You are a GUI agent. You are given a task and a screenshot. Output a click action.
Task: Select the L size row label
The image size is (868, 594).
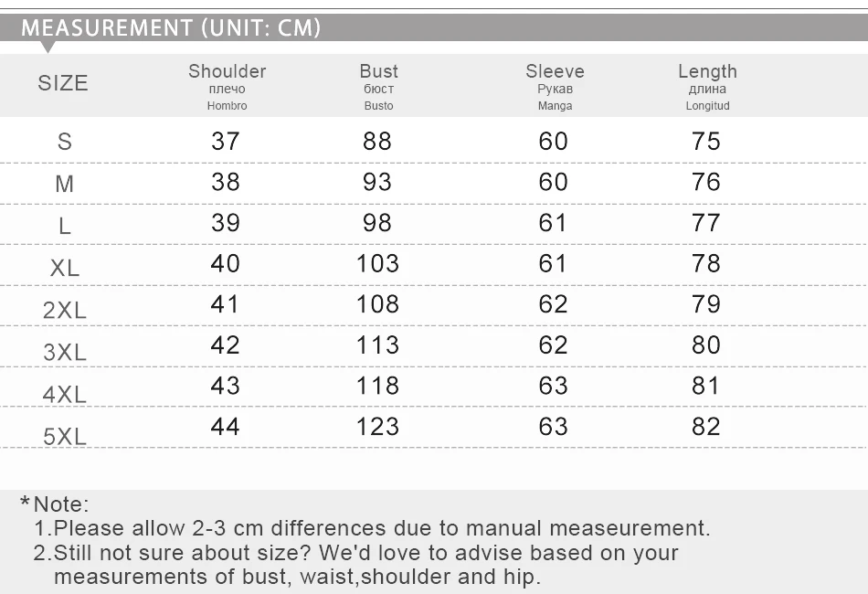point(65,226)
